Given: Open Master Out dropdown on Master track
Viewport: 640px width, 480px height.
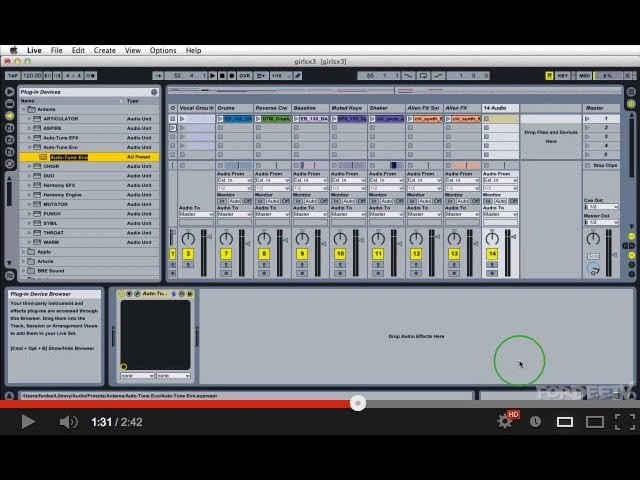Looking at the screenshot, I should click(x=601, y=222).
